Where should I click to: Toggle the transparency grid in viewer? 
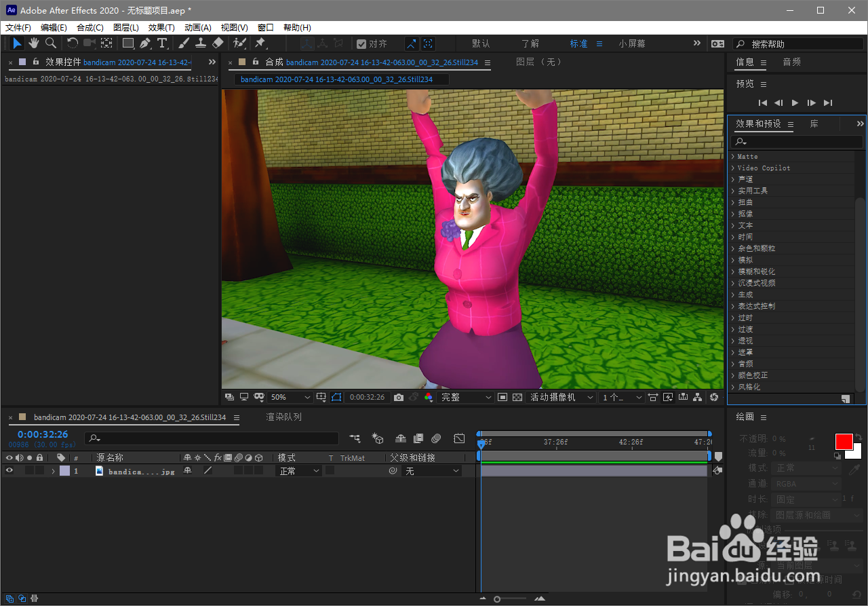pyautogui.click(x=517, y=397)
